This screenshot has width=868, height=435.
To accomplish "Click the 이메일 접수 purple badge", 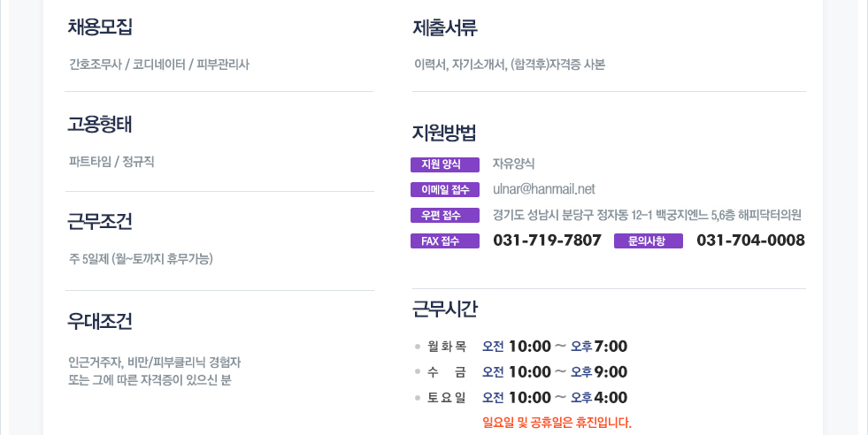I will tap(444, 190).
